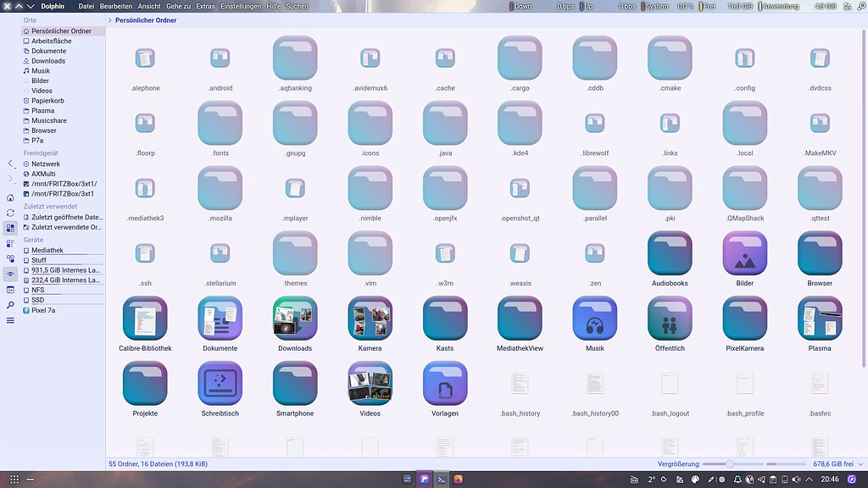This screenshot has width=868, height=488.
Task: Launch Firefox from the taskbar
Action: coord(459,479)
